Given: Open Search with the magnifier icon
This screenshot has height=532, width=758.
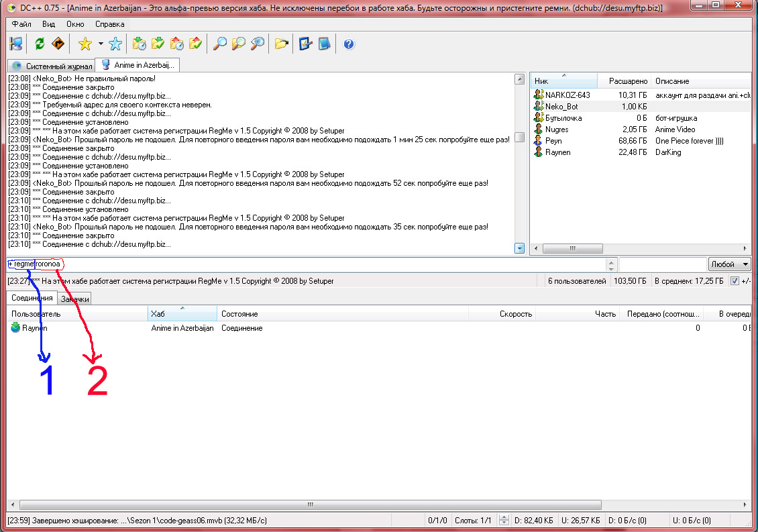Looking at the screenshot, I should pyautogui.click(x=220, y=44).
